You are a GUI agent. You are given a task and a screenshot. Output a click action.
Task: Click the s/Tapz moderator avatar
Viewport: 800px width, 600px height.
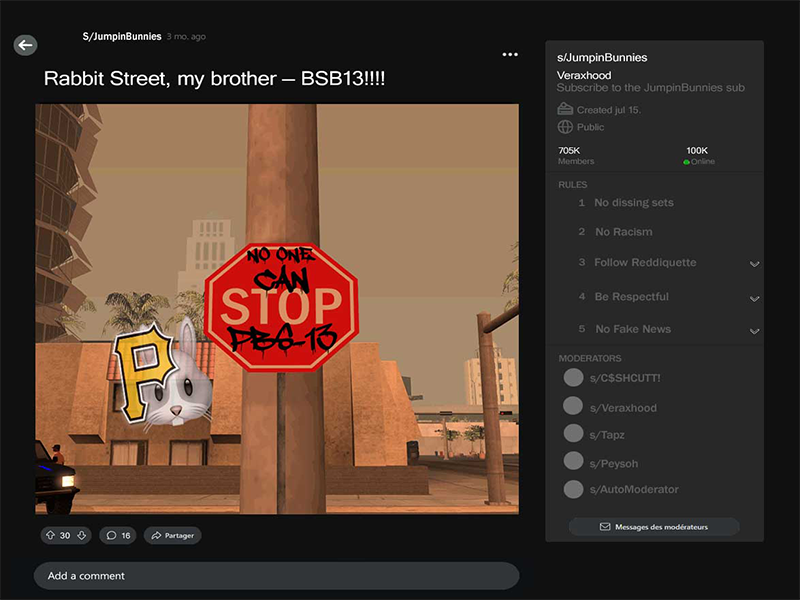point(573,433)
